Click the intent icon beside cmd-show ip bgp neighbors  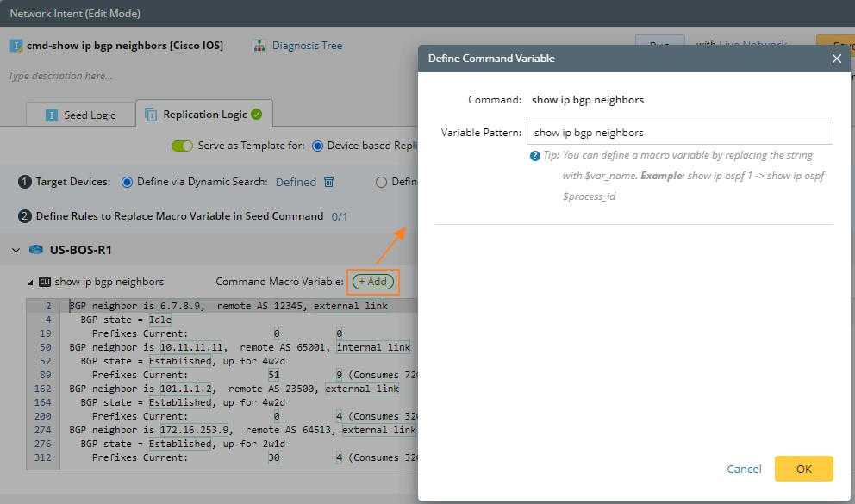16,46
